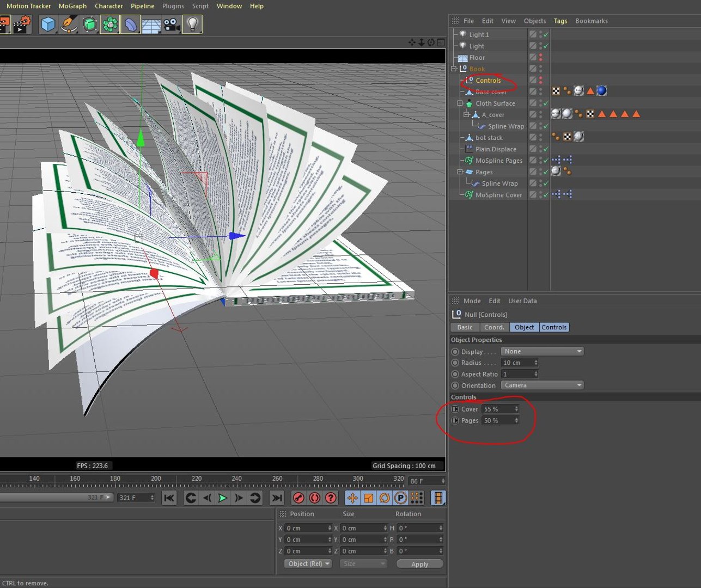Select the blue material tag on Base cover
The image size is (701, 588).
point(602,91)
